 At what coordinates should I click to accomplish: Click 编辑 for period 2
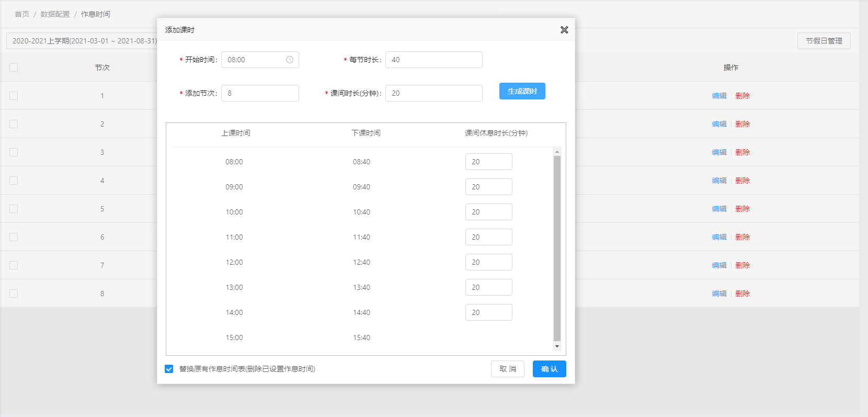[719, 124]
